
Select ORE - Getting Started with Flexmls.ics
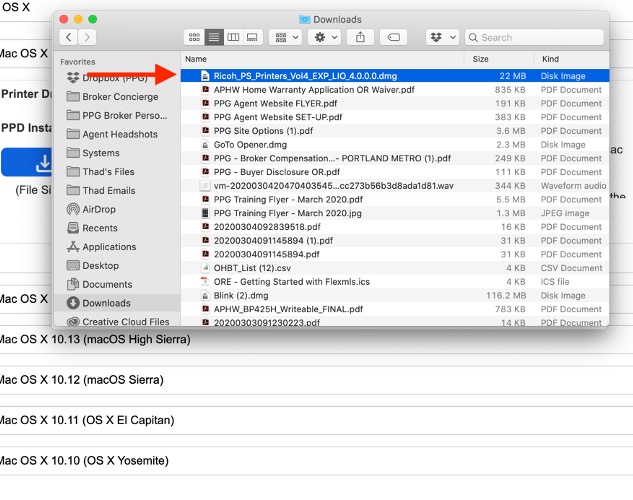click(x=395, y=282)
